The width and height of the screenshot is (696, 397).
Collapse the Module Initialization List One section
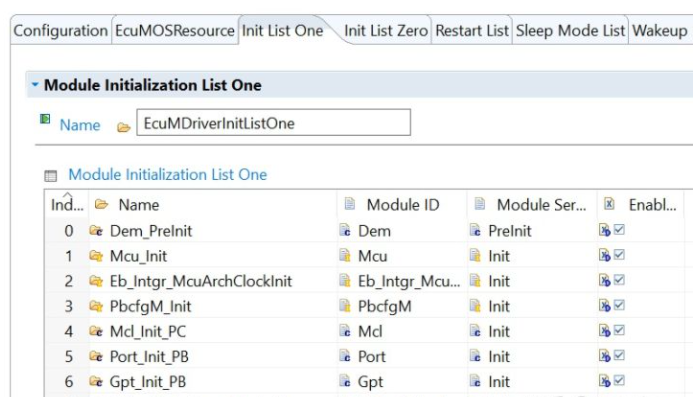tap(35, 84)
